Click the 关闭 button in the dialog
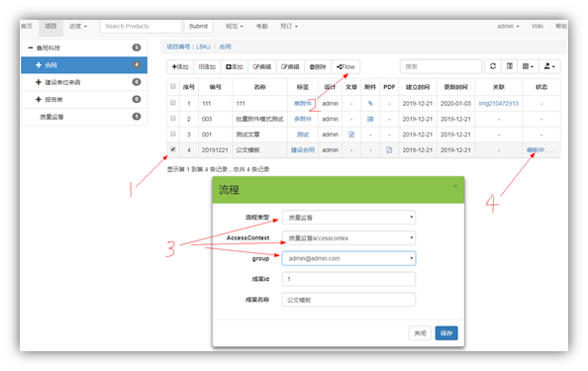The width and height of the screenshot is (588, 371). [x=420, y=333]
